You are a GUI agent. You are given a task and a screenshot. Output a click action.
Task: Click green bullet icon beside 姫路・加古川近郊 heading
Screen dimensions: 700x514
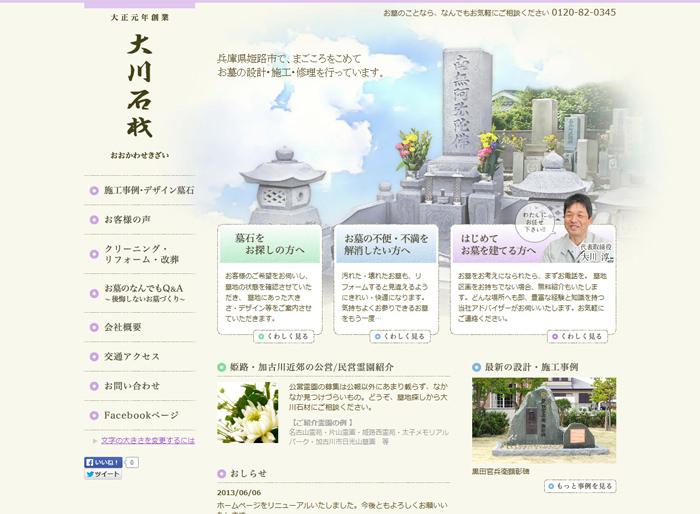221,368
